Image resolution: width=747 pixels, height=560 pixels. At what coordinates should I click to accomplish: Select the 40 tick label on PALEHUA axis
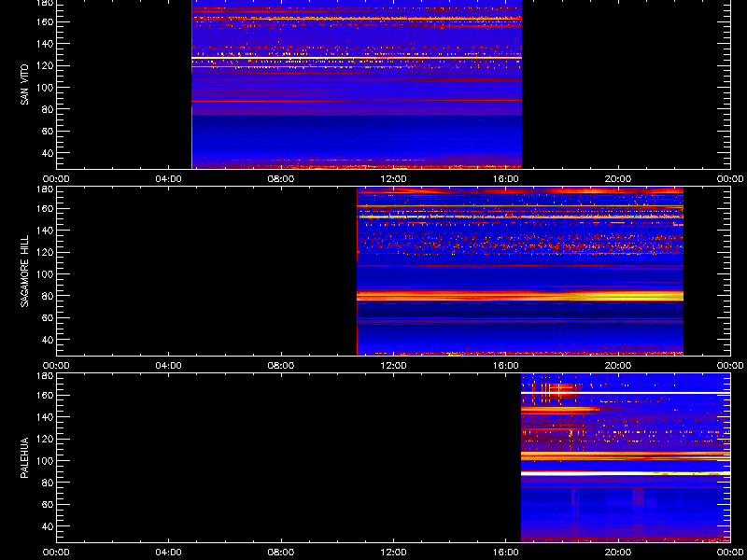click(49, 526)
